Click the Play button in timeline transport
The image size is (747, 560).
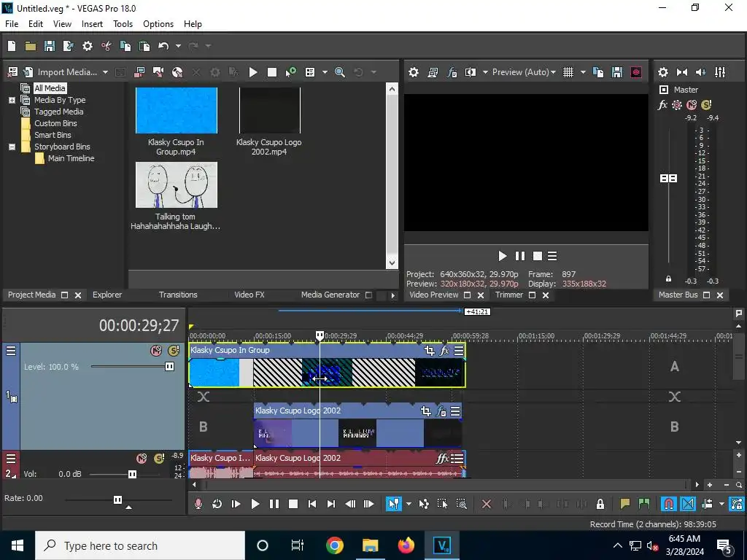click(x=255, y=504)
